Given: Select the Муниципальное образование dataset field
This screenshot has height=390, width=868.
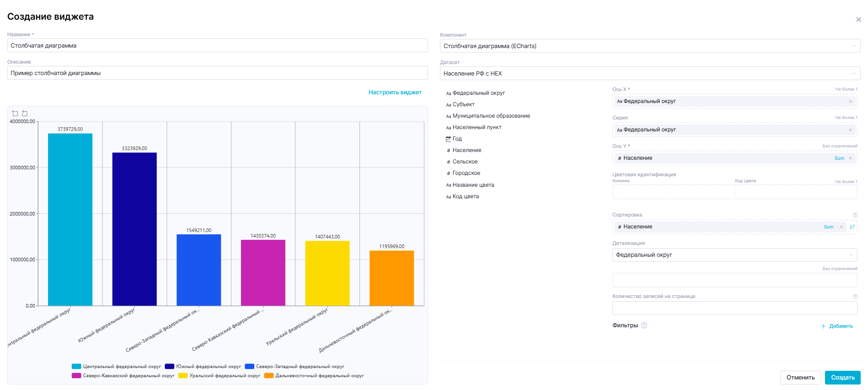Looking at the screenshot, I should (491, 116).
